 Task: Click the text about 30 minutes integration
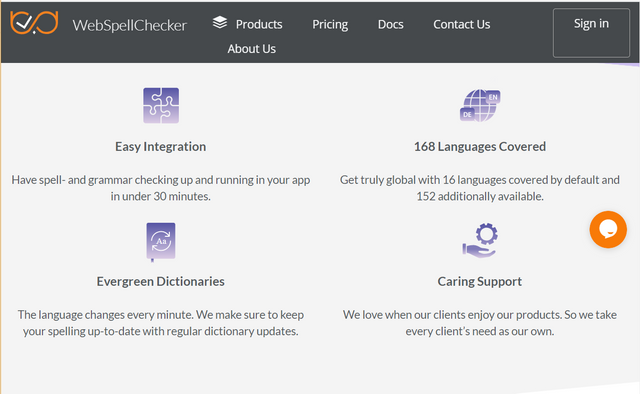tap(160, 188)
